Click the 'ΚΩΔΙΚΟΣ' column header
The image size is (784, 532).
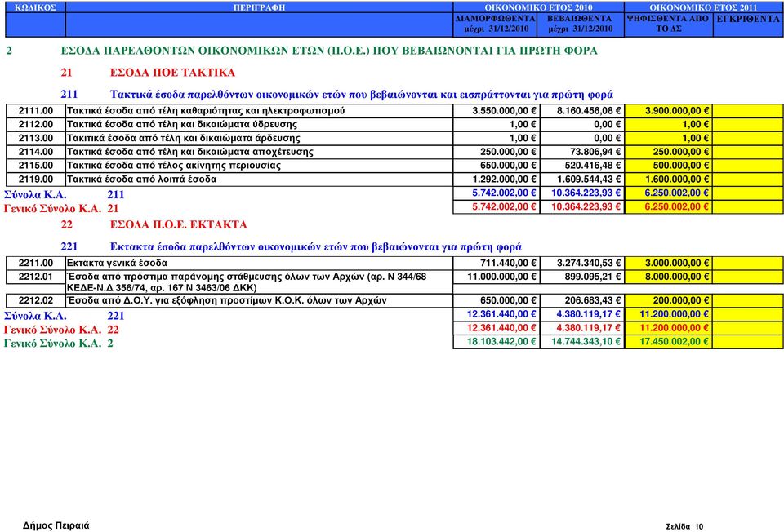click(x=35, y=7)
